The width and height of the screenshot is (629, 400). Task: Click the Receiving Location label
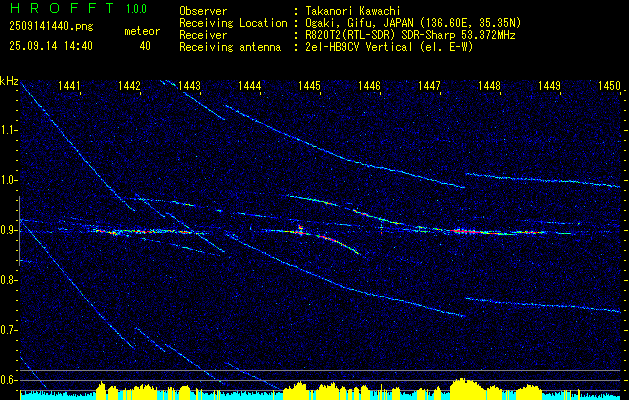pyautogui.click(x=233, y=23)
